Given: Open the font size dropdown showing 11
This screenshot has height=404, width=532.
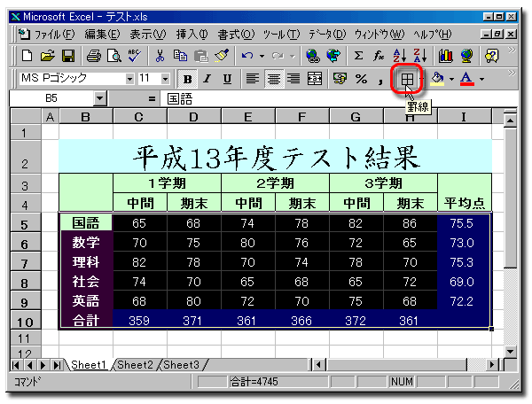Looking at the screenshot, I should (165, 80).
